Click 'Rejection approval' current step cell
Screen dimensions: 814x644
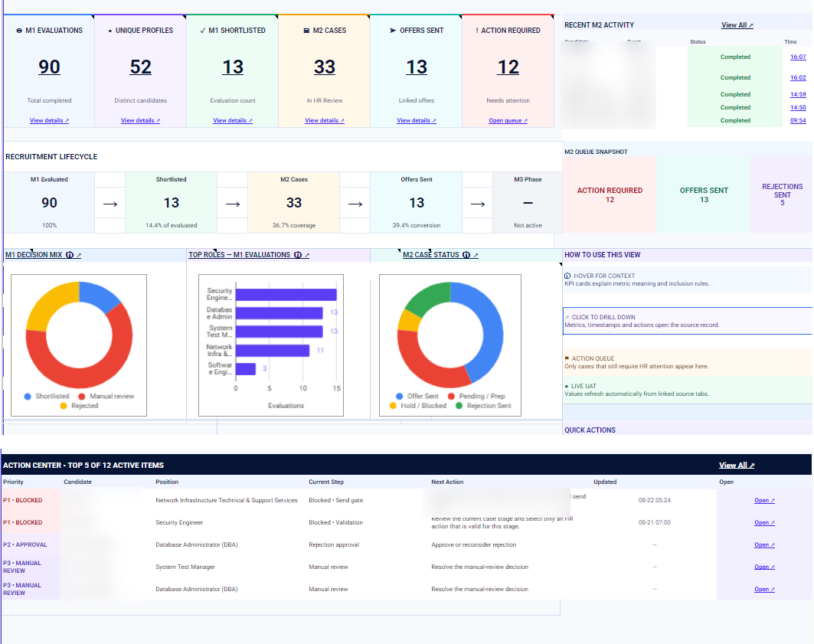tap(334, 545)
